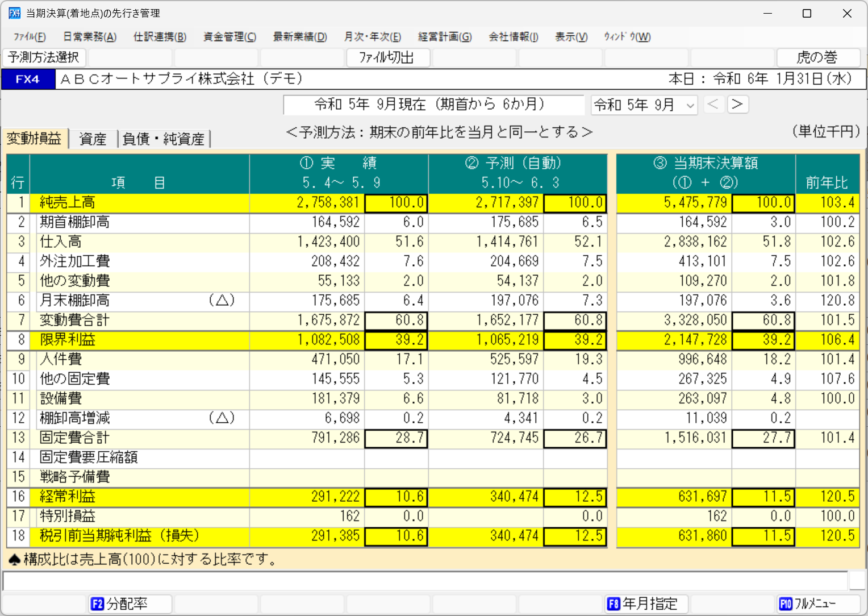The height and width of the screenshot is (616, 868).
Task: Open the 資金管理 menu
Action: tap(229, 36)
